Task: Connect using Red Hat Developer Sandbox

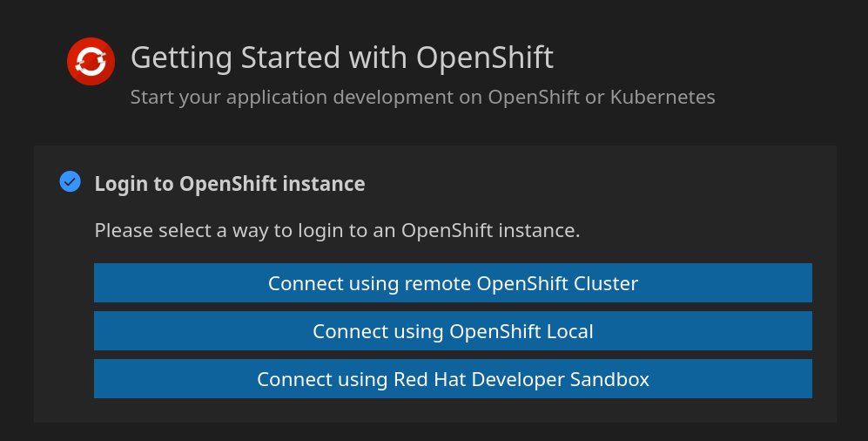Action: 453,379
